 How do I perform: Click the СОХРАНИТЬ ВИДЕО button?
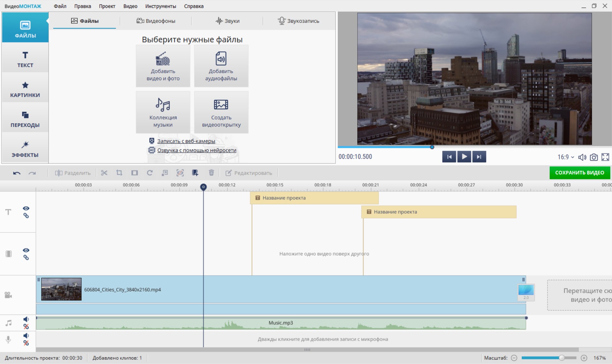579,173
